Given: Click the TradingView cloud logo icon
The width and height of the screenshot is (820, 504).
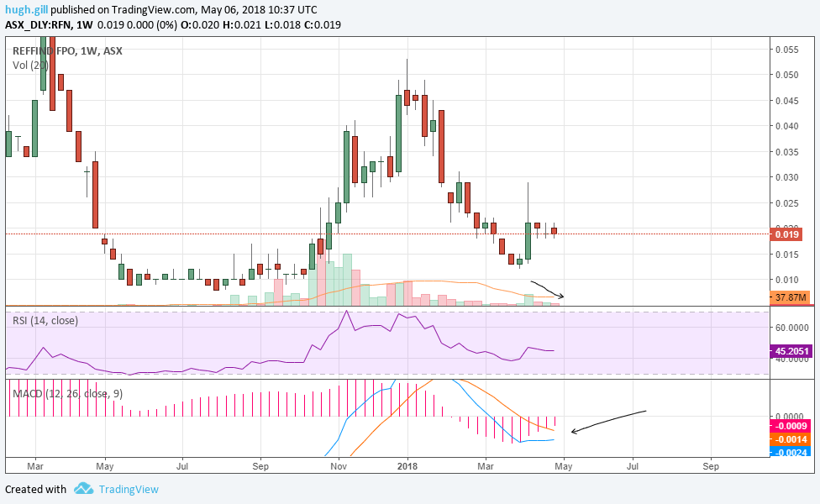Looking at the screenshot, I should (84, 489).
